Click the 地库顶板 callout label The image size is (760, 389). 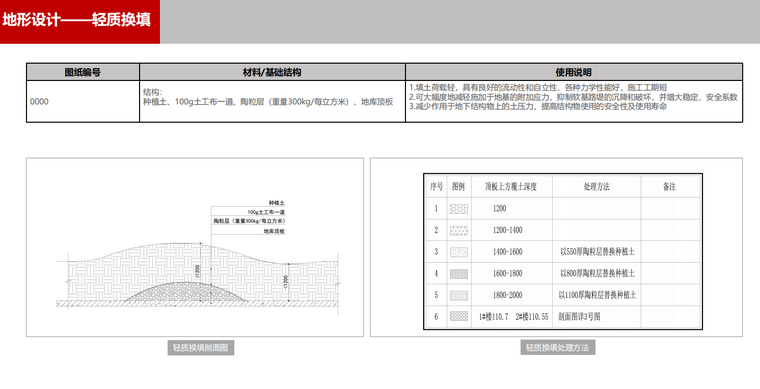(274, 232)
